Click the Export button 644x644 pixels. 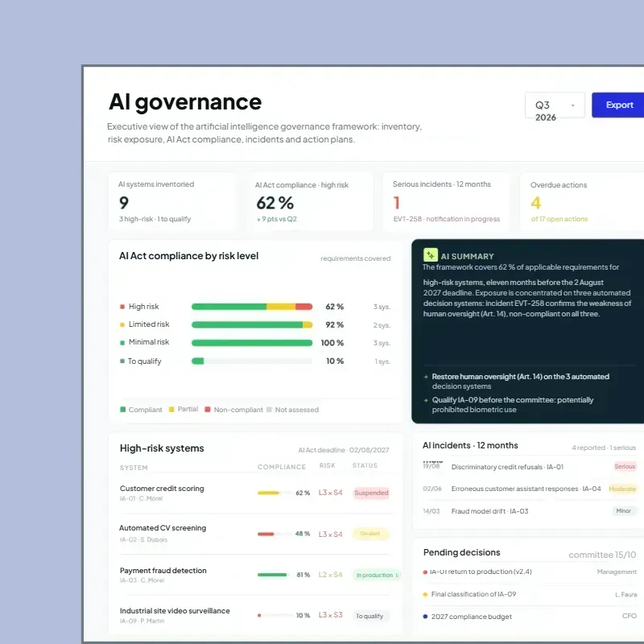[617, 105]
